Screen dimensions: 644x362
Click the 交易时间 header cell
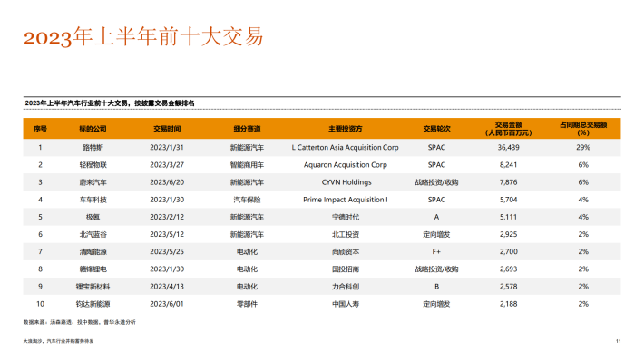click(x=167, y=129)
